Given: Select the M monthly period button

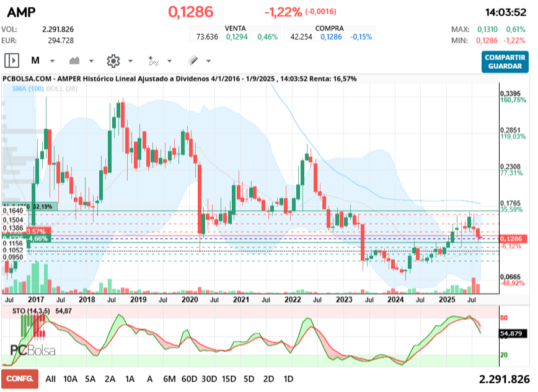Looking at the screenshot, I should [x=35, y=61].
